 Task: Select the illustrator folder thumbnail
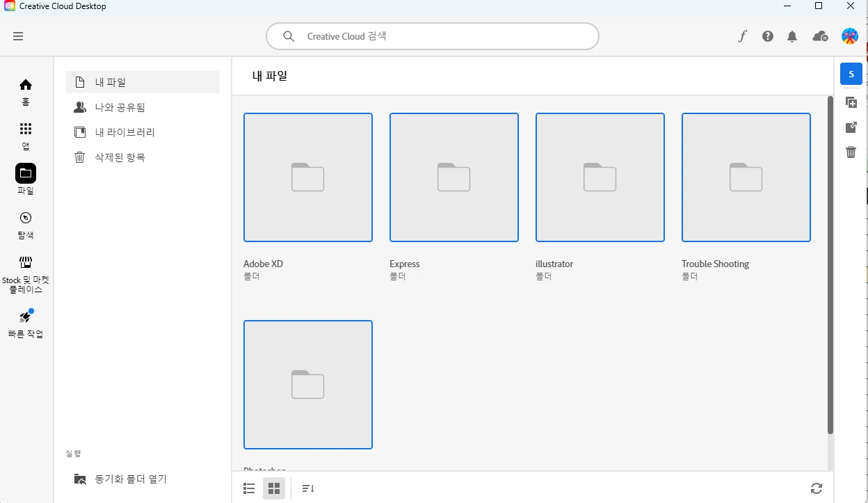coord(600,177)
